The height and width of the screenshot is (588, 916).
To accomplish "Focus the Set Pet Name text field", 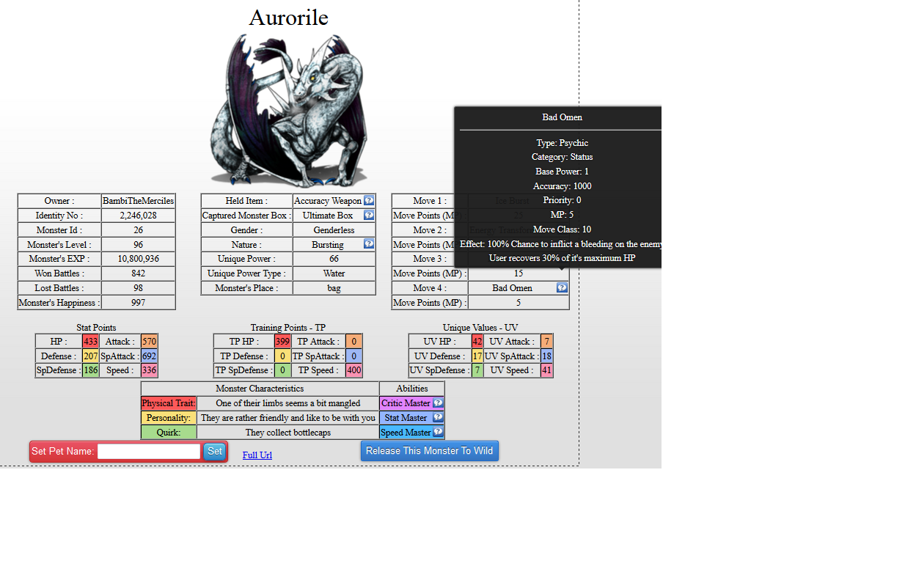I will [x=149, y=452].
